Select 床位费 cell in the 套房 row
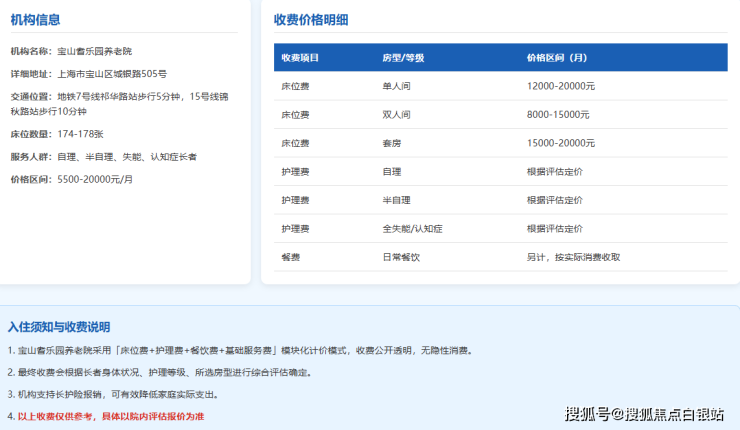 coord(295,143)
